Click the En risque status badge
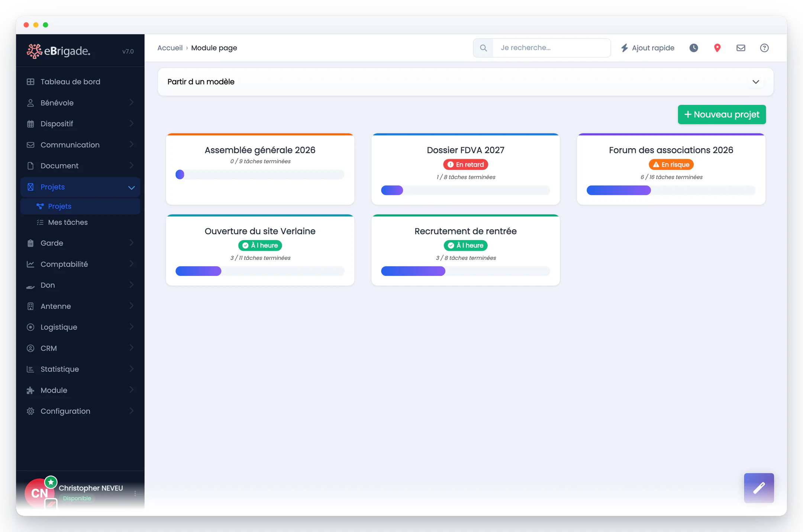 tap(671, 165)
